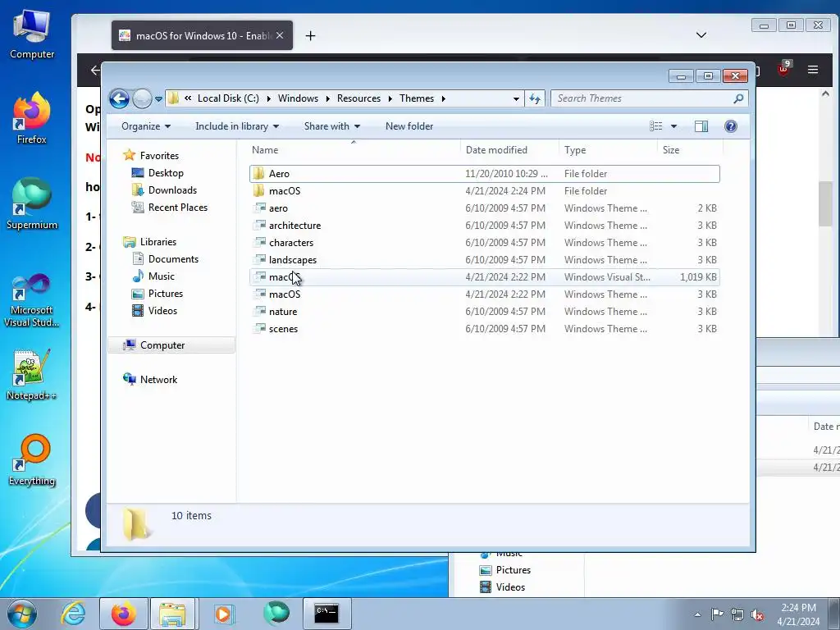The image size is (840, 630).
Task: Select the architecture theme file
Action: click(484, 225)
